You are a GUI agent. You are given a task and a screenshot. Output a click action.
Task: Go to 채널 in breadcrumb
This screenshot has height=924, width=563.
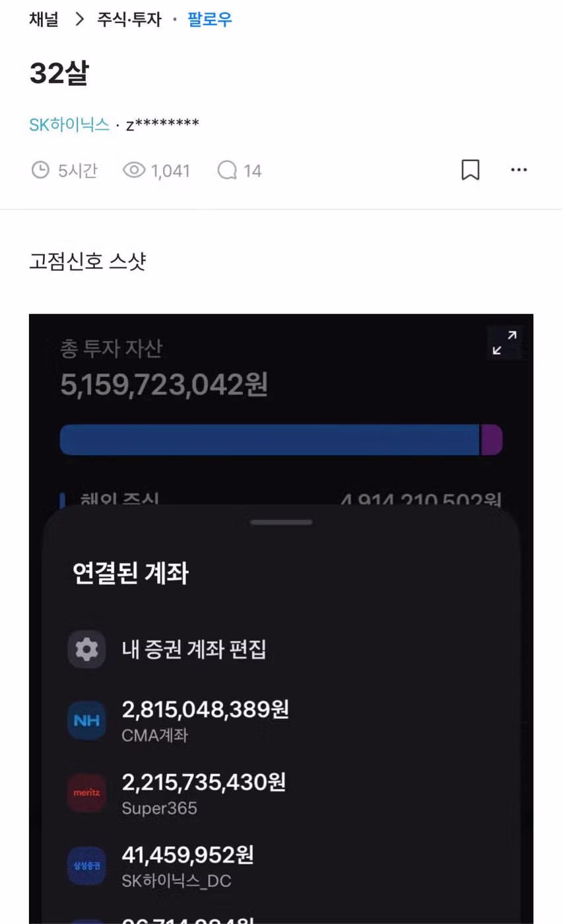(44, 19)
